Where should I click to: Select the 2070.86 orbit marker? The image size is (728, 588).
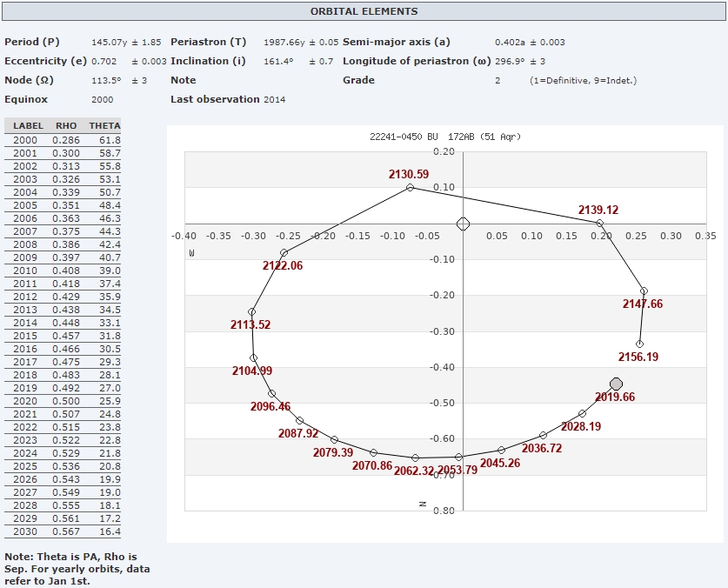(x=373, y=452)
